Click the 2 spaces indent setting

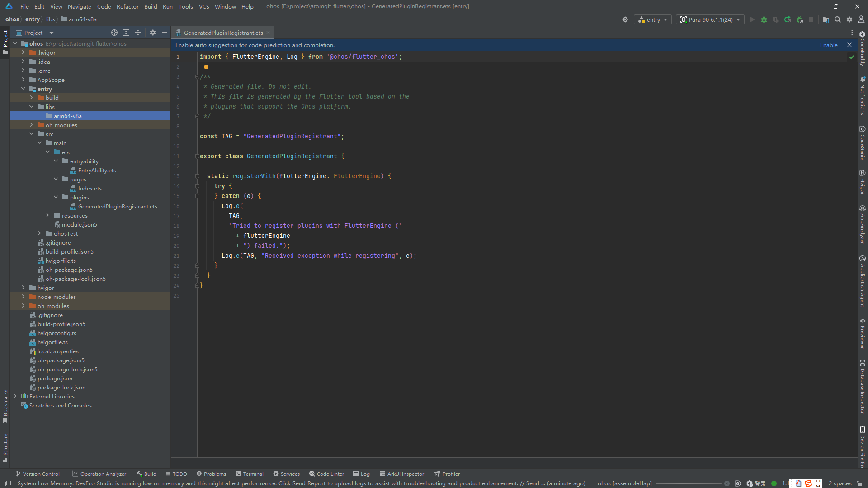(840, 483)
